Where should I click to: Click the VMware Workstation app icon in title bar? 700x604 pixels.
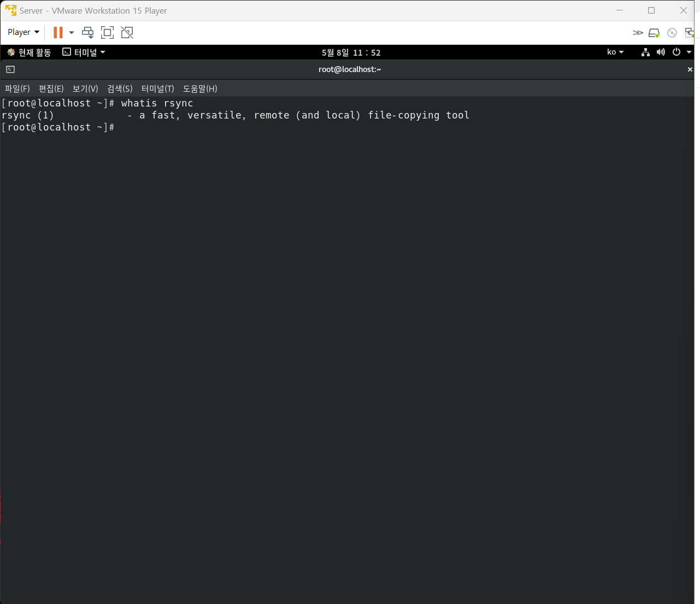(11, 10)
